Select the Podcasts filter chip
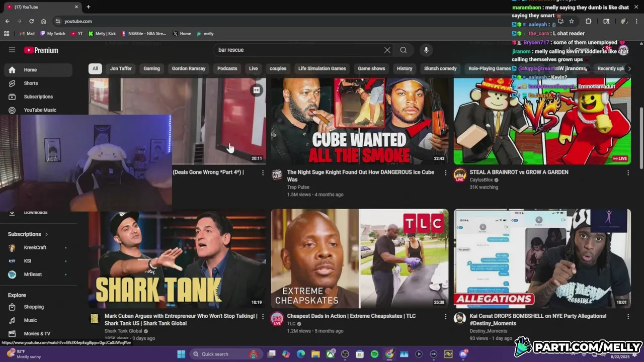Viewport: 644px width, 362px height. 227,68
